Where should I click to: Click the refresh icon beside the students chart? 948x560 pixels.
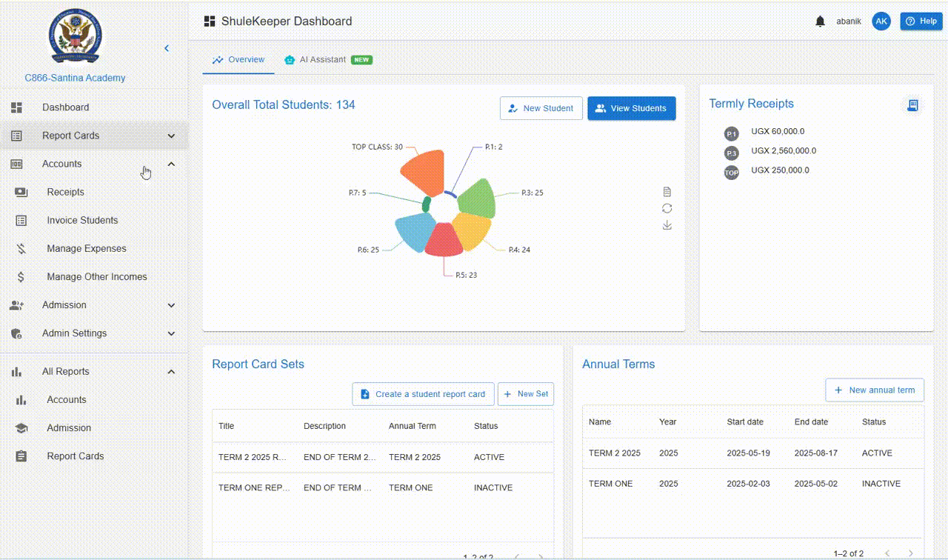click(x=667, y=209)
